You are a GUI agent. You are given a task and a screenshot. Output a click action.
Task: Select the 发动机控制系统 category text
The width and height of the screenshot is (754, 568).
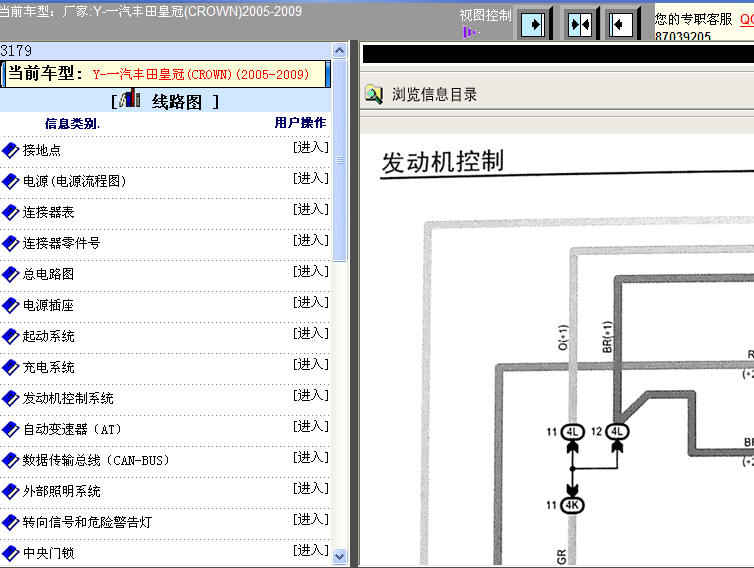point(68,399)
